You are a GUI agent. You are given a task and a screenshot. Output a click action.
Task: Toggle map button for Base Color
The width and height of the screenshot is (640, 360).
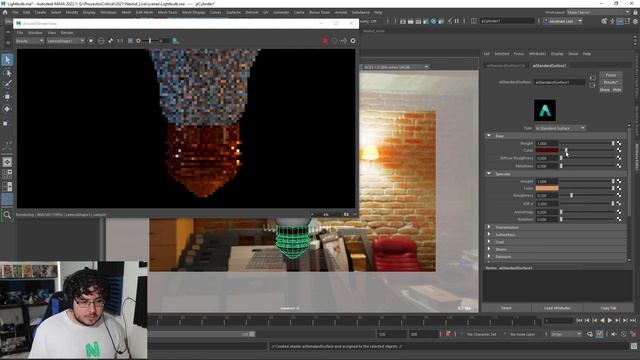click(619, 150)
